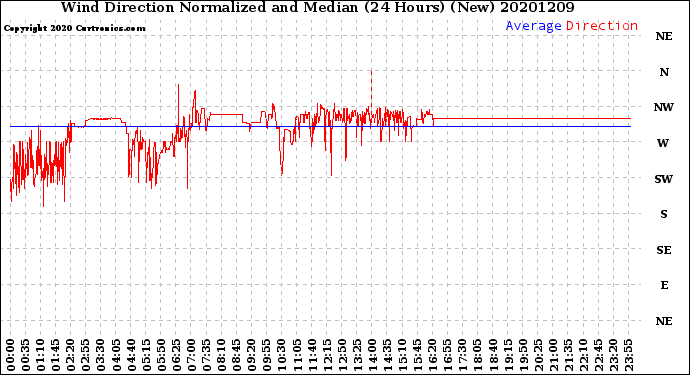The height and width of the screenshot is (375, 690).
Task: Click the 03:30 time axis label
Action: tap(101, 355)
